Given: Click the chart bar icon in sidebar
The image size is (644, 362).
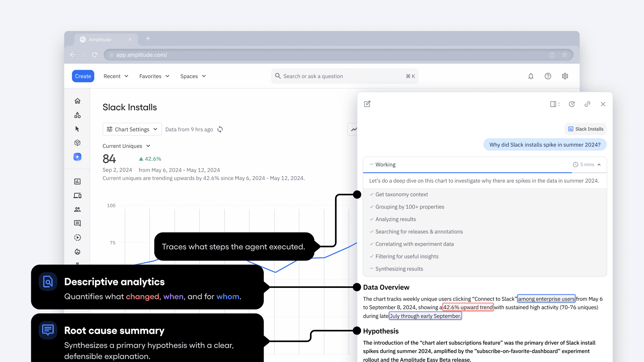Looking at the screenshot, I should pos(77,182).
